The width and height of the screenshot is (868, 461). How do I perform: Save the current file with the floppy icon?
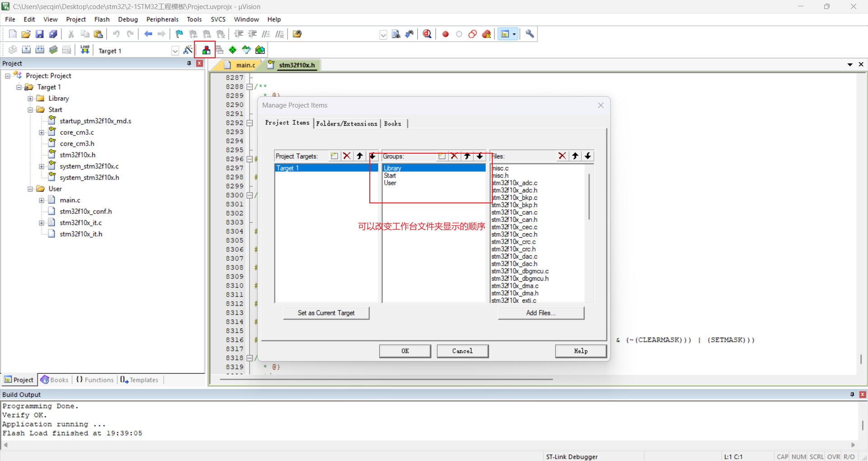[39, 34]
